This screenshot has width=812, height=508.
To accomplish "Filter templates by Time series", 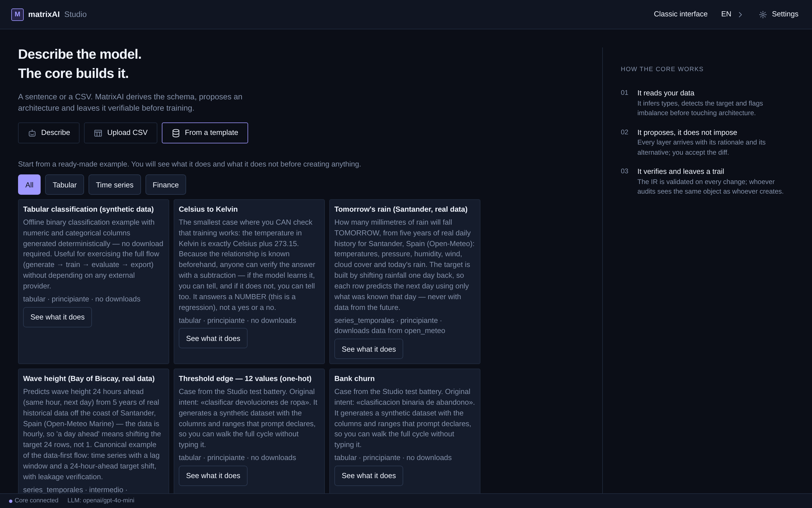I will click(x=114, y=185).
